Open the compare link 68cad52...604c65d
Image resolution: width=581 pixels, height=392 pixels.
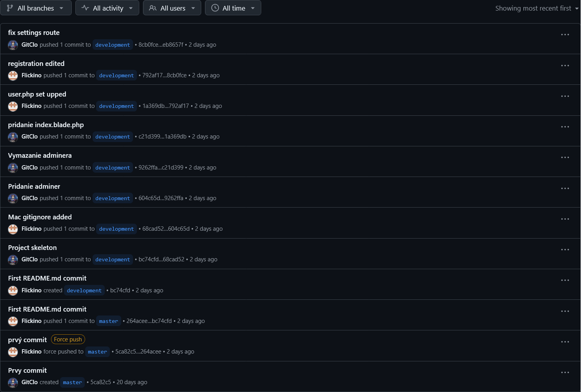pyautogui.click(x=166, y=229)
